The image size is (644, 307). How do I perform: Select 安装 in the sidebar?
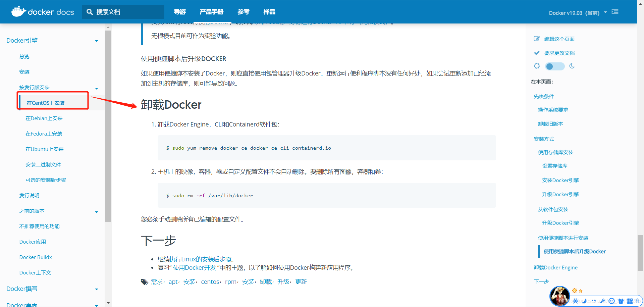(x=24, y=72)
